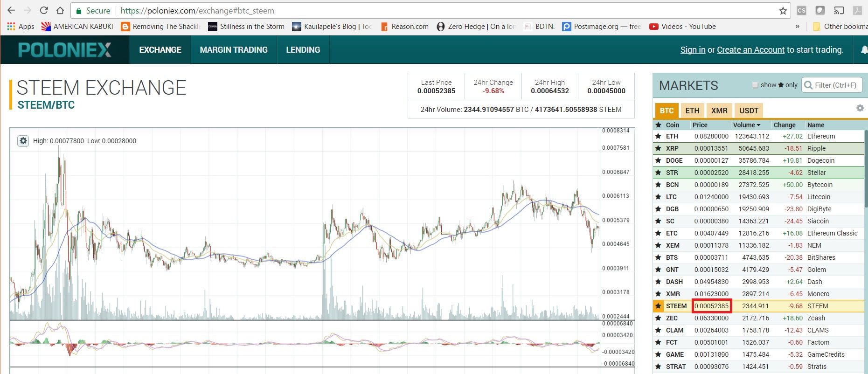Viewport: 868px width, 374px height.
Task: Click the notification bell icon
Action: pos(864,50)
